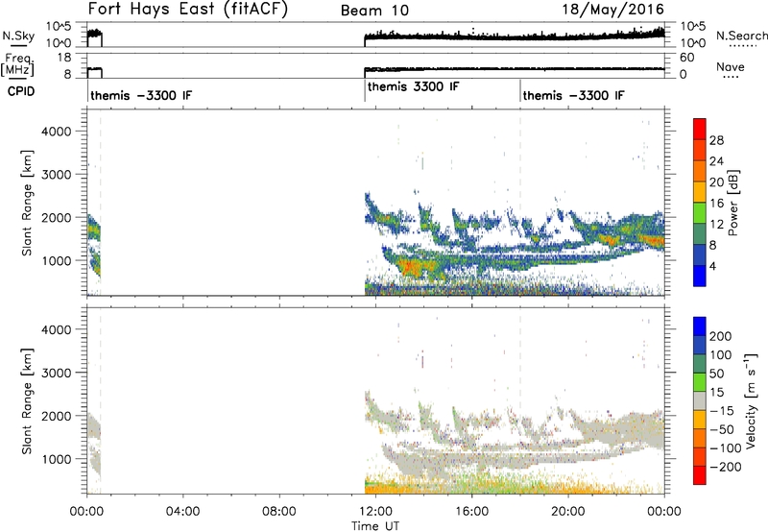The width and height of the screenshot is (768, 532).
Task: Click the leftmost 'themis -3300 IF' label
Action: point(141,95)
